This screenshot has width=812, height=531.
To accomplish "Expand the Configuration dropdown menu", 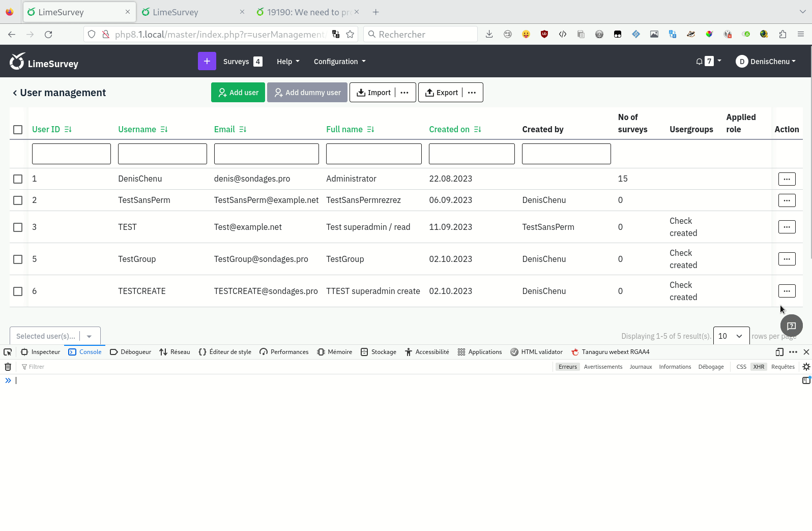I will [339, 62].
